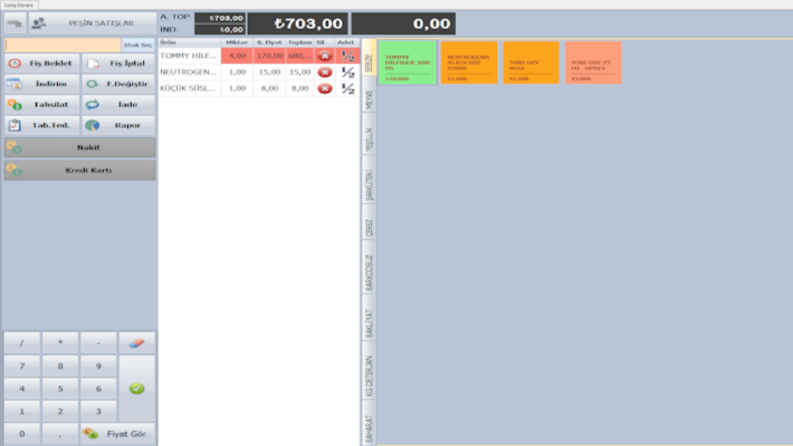The width and height of the screenshot is (793, 446).
Task: Click the large ₺703,00 total display
Action: [297, 24]
